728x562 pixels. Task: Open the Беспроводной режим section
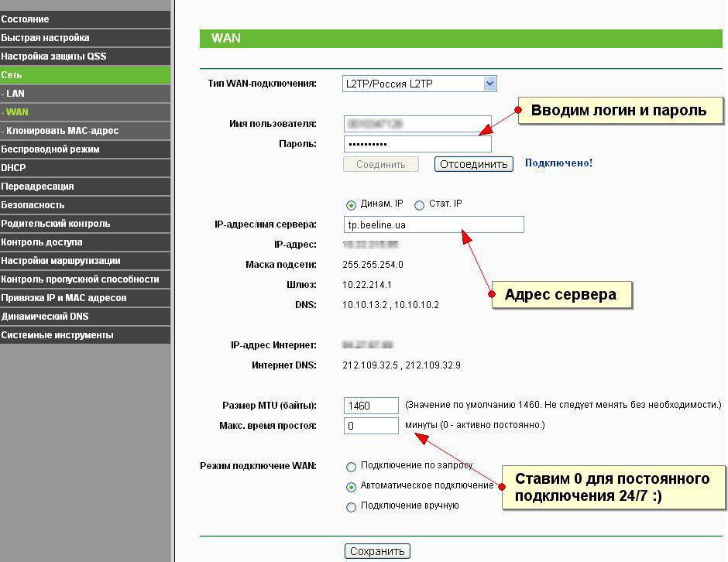pos(85,149)
